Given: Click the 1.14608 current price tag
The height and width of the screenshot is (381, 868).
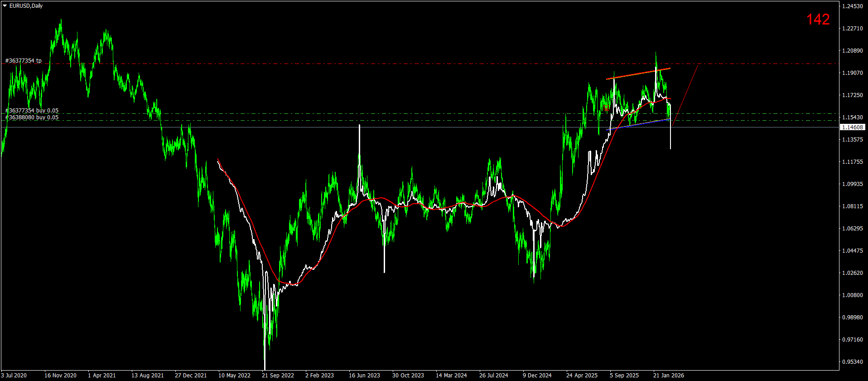Looking at the screenshot, I should point(852,127).
